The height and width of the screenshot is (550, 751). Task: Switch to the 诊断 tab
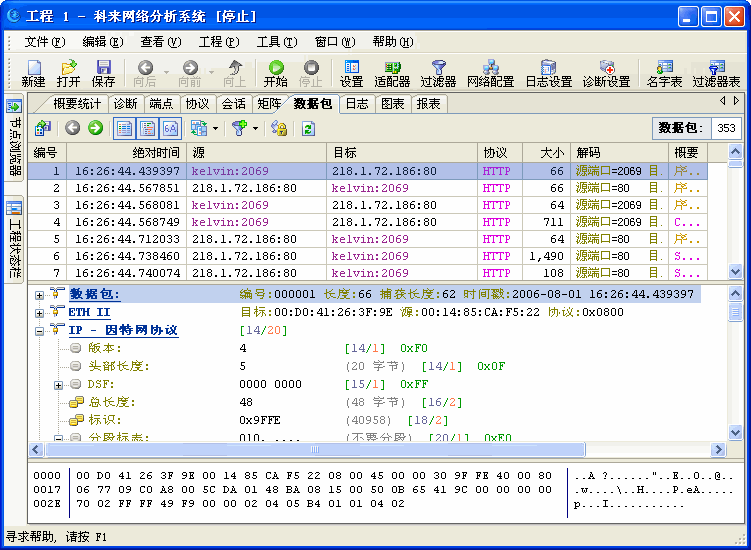click(125, 104)
